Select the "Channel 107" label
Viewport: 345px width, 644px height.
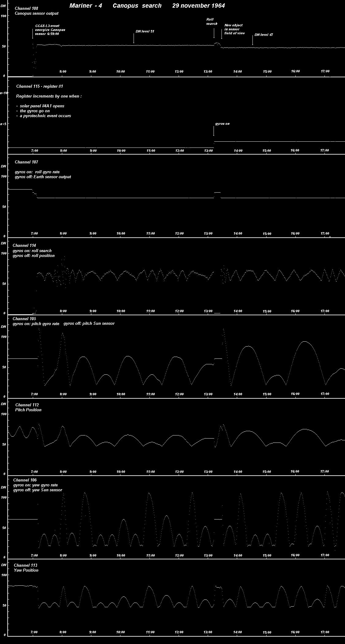pyautogui.click(x=26, y=162)
